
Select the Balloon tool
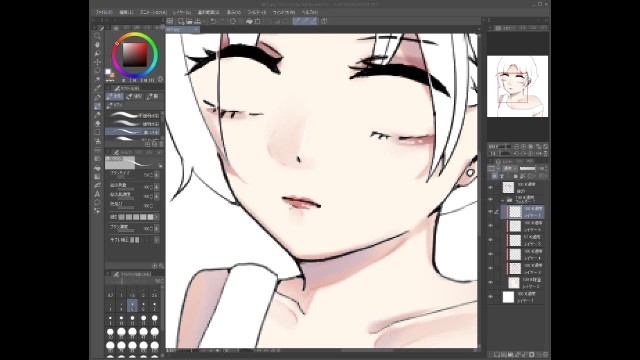coord(97,202)
